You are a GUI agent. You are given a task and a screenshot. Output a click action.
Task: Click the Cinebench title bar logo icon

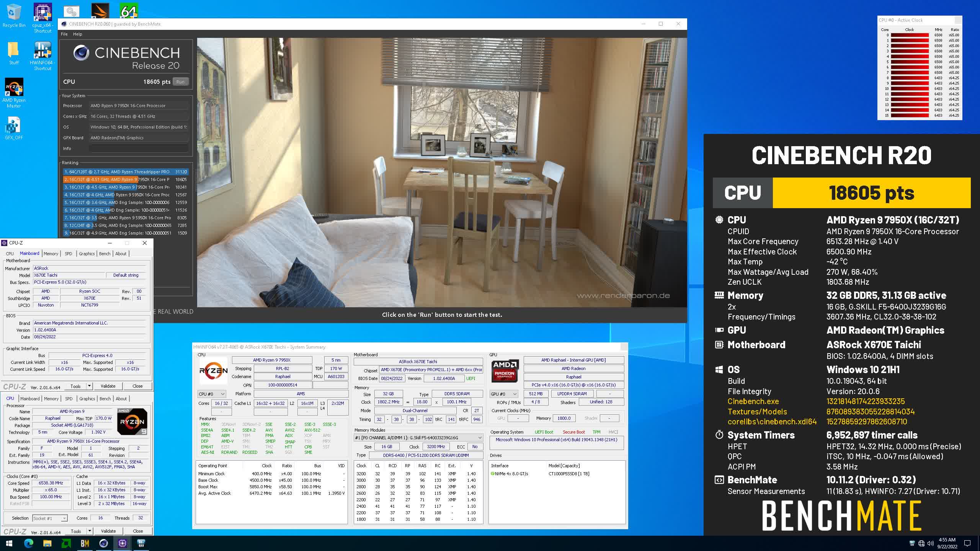pos(64,24)
